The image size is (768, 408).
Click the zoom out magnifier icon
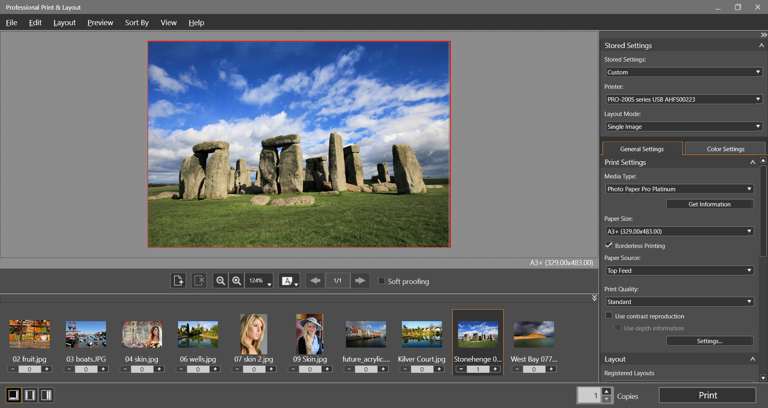[x=221, y=281]
